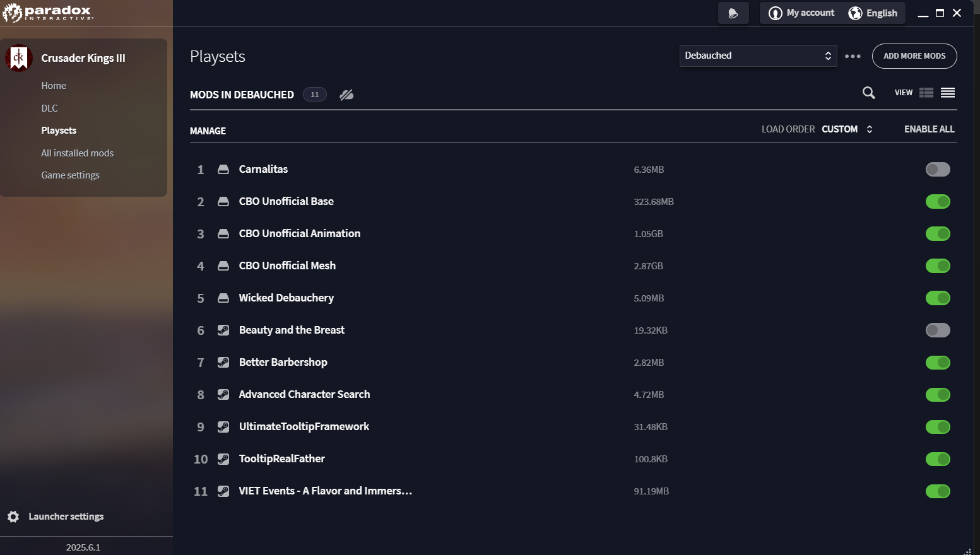This screenshot has height=555, width=980.
Task: Click the Launcher settings gear icon
Action: coord(13,517)
